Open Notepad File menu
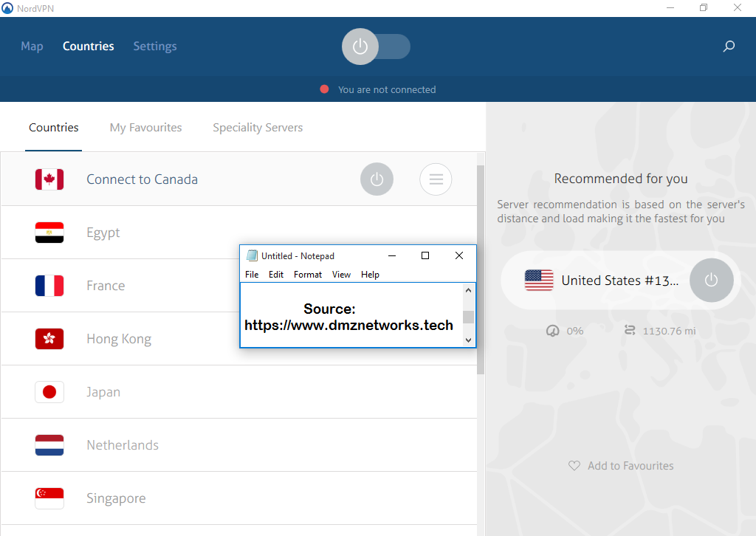Viewport: 756px width, 536px height. (x=252, y=274)
